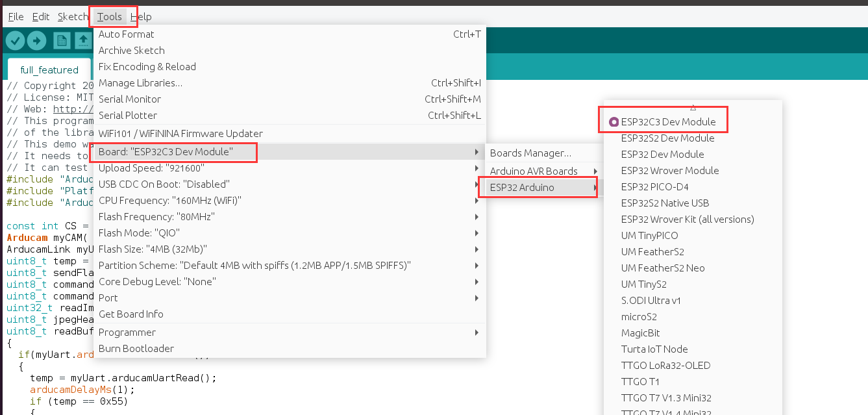868x415 pixels.
Task: Select ESP32 PICO-D4 board
Action: point(693,186)
